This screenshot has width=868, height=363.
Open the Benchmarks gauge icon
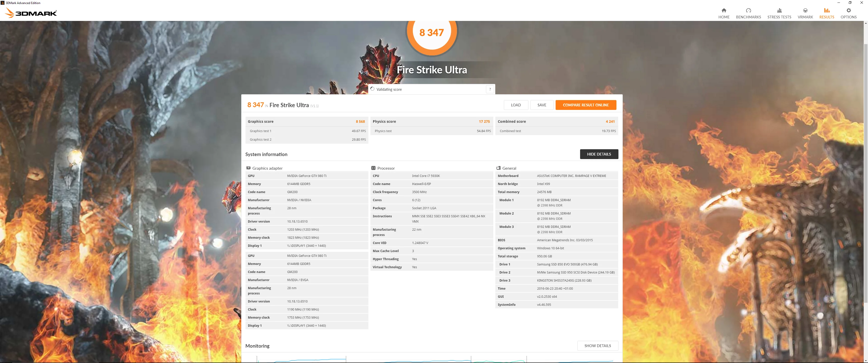748,10
